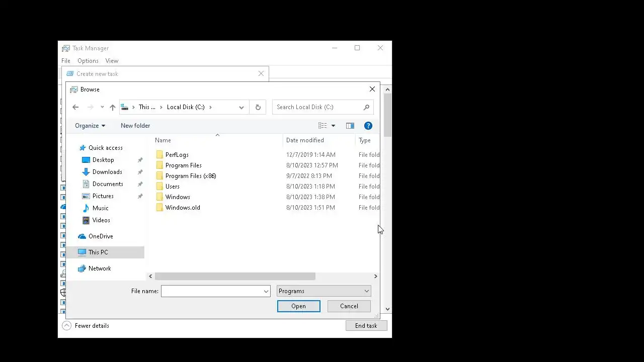Click the horizontal scrollbar thumb
Image resolution: width=644 pixels, height=362 pixels.
pos(235,277)
